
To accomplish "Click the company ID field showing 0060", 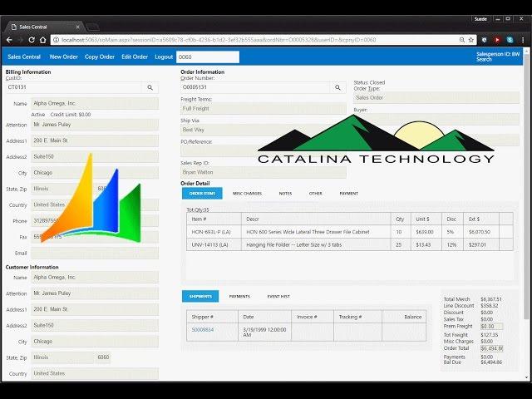I will (x=208, y=57).
